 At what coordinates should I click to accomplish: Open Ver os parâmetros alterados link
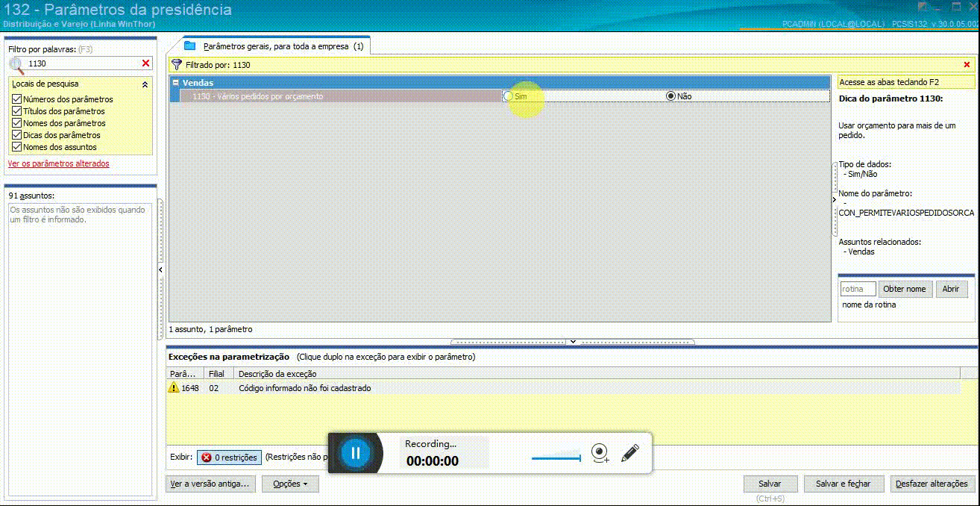pyautogui.click(x=59, y=163)
